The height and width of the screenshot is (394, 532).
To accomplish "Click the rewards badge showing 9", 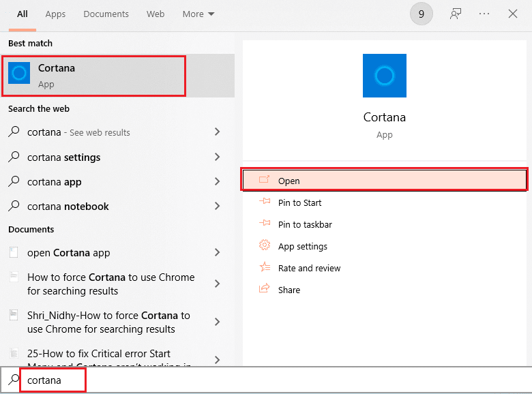I will (x=422, y=14).
